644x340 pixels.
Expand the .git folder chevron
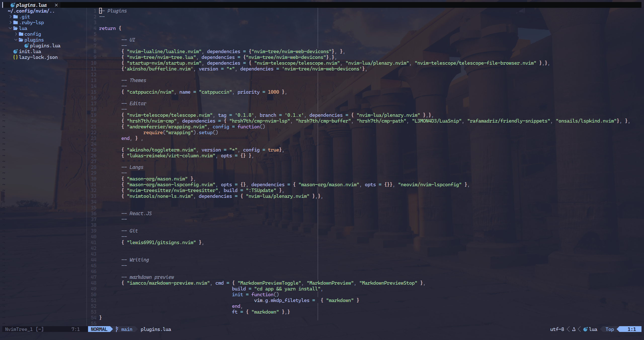(x=11, y=17)
